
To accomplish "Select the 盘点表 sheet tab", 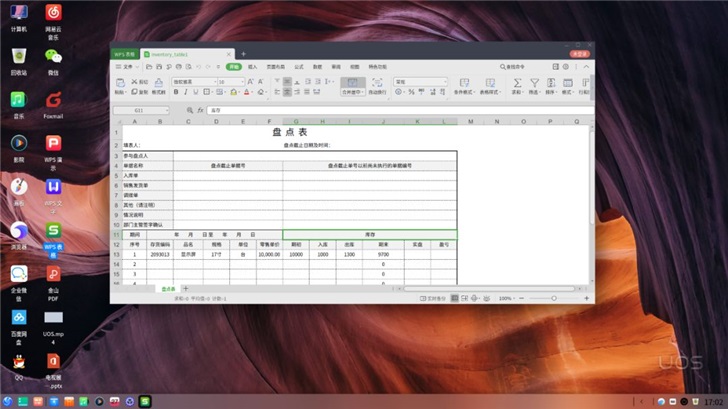I will tap(167, 289).
